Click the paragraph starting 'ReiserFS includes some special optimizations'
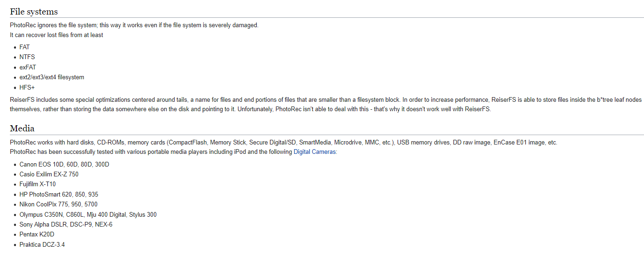 326,105
